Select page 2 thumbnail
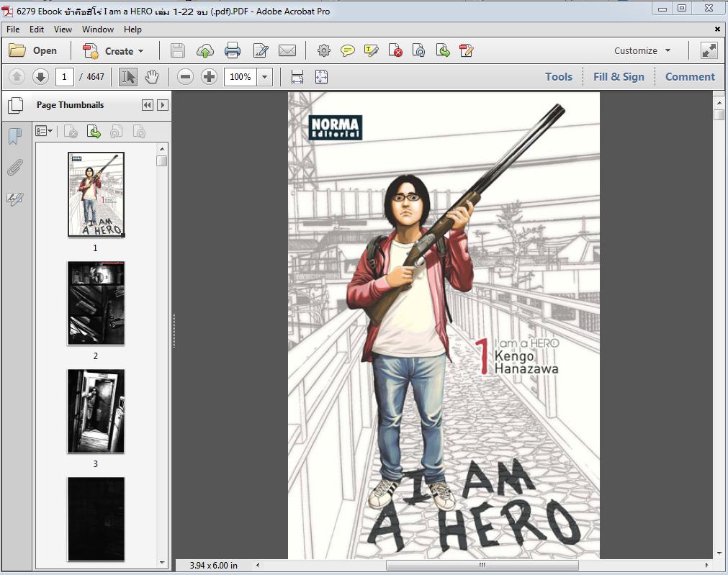The image size is (728, 575). (96, 303)
